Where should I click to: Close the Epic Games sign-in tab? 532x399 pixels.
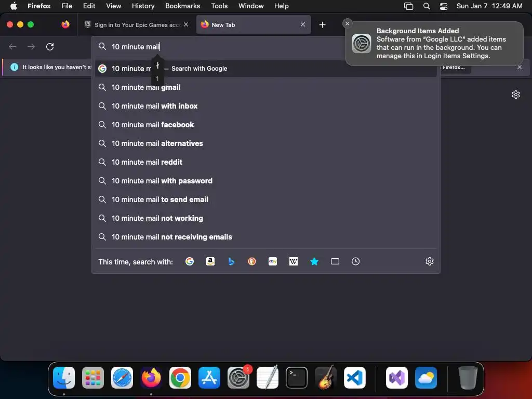point(186,24)
